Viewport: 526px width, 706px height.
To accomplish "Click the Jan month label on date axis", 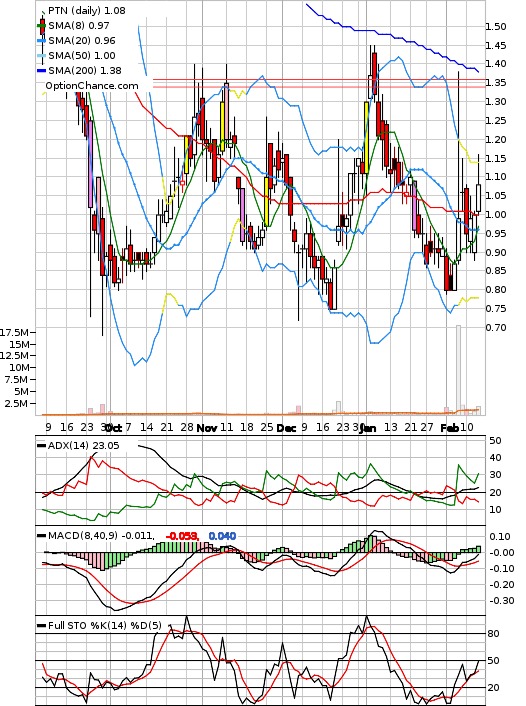I will tap(368, 428).
